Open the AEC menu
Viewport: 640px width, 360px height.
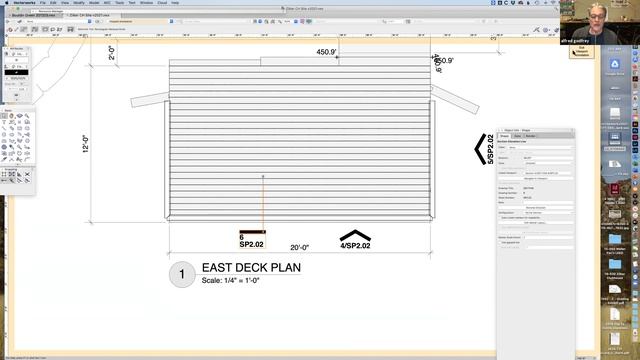107,2
